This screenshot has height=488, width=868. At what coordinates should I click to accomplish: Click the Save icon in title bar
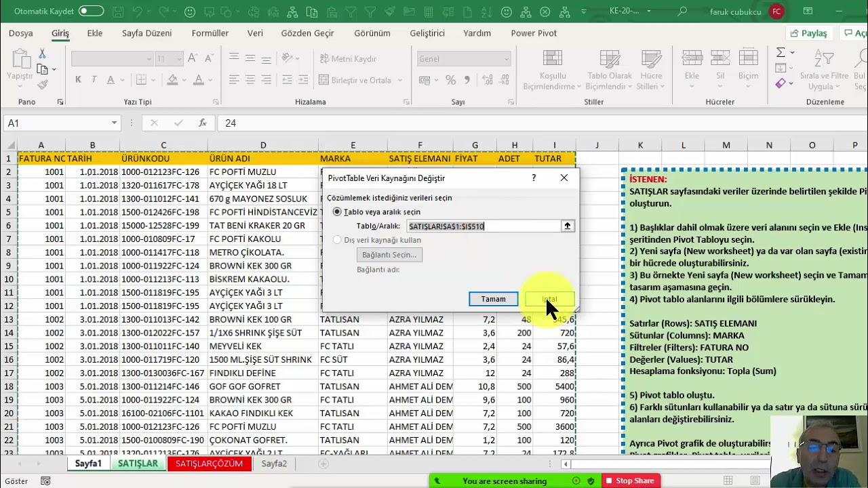[x=117, y=12]
